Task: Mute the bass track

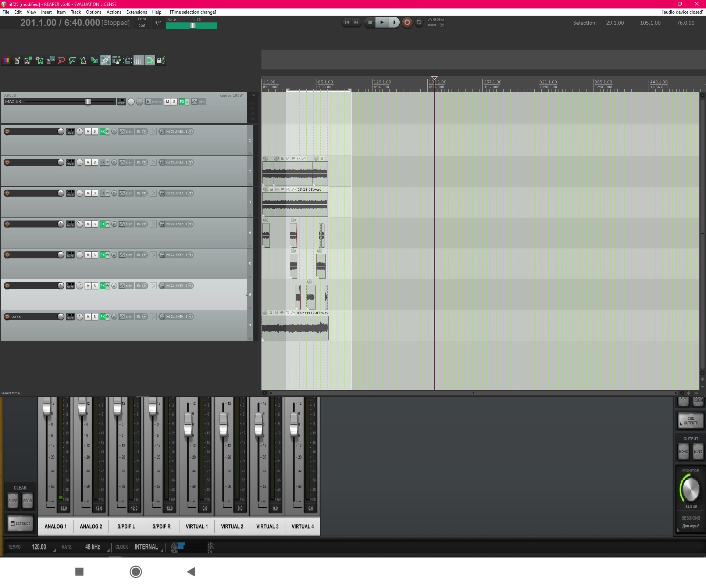Action: (x=88, y=316)
